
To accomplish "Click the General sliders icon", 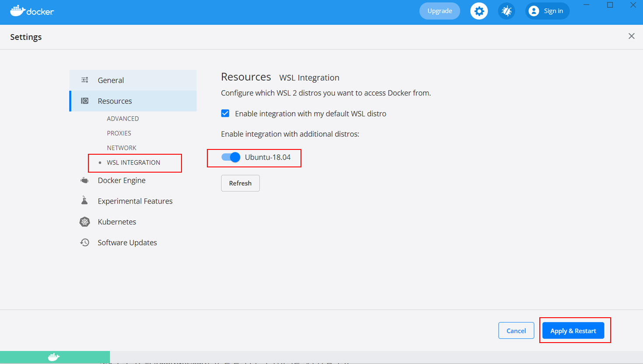I will coord(85,80).
